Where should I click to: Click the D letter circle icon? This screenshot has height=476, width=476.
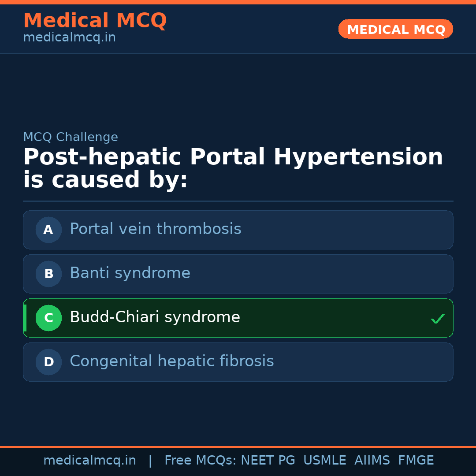[x=48, y=362]
